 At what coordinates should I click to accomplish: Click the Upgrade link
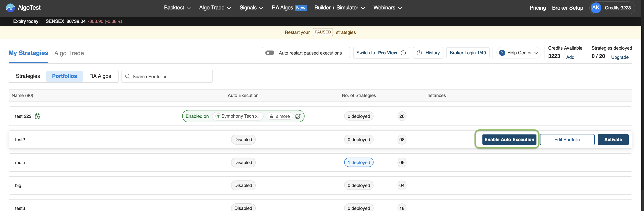click(620, 57)
